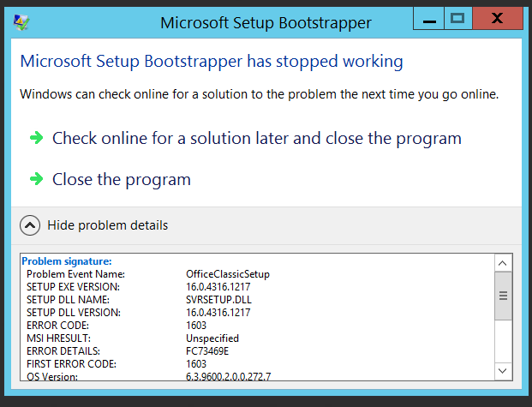The width and height of the screenshot is (532, 407).
Task: Click the OS Version label
Action: (52, 376)
